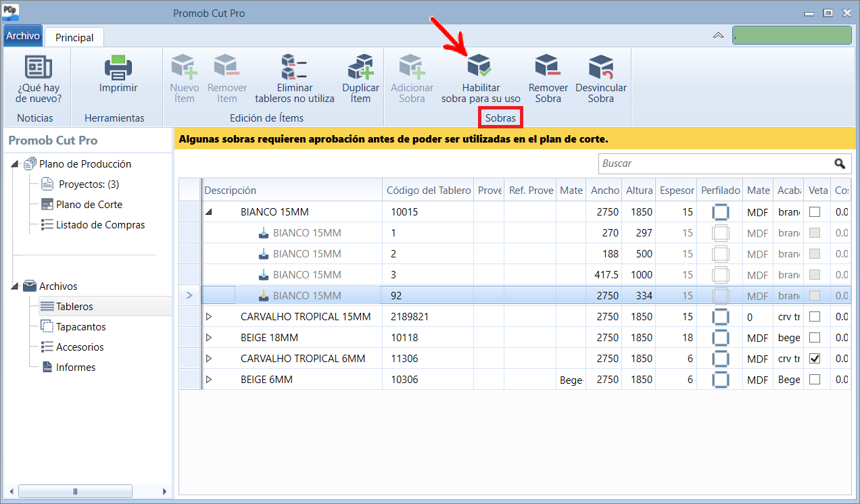Toggle Veta checkbox for BIANCO 15MM 10015
860x504 pixels.
tap(815, 211)
